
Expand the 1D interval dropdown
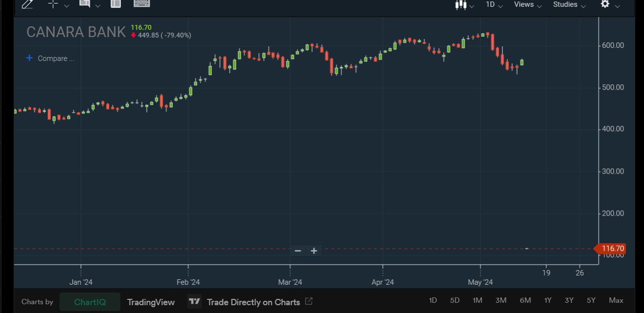[x=494, y=4]
